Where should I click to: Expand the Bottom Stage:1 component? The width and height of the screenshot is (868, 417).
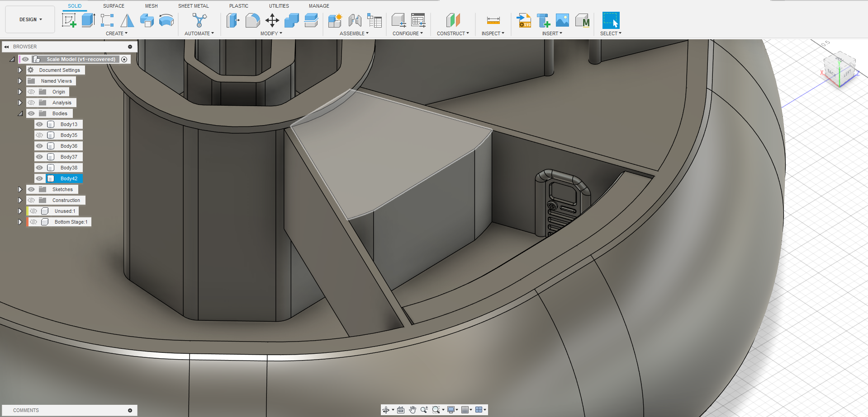20,222
